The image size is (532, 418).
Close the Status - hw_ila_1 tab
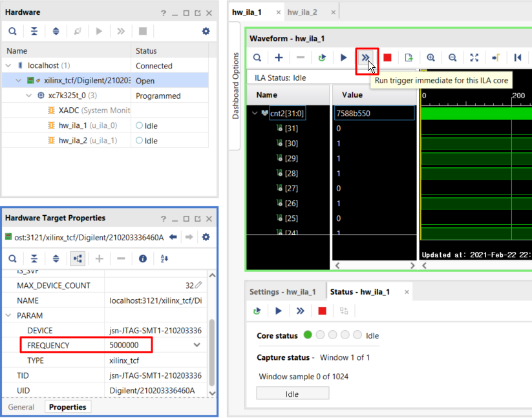tap(407, 292)
